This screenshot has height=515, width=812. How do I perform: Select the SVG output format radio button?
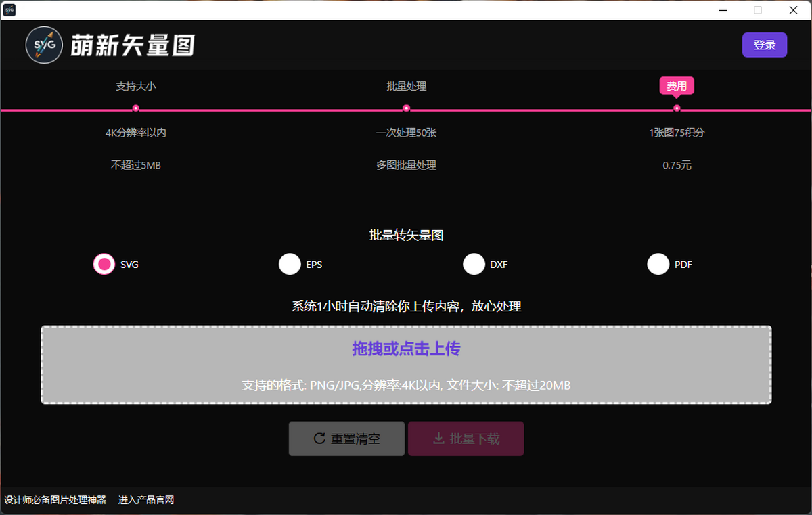point(104,265)
